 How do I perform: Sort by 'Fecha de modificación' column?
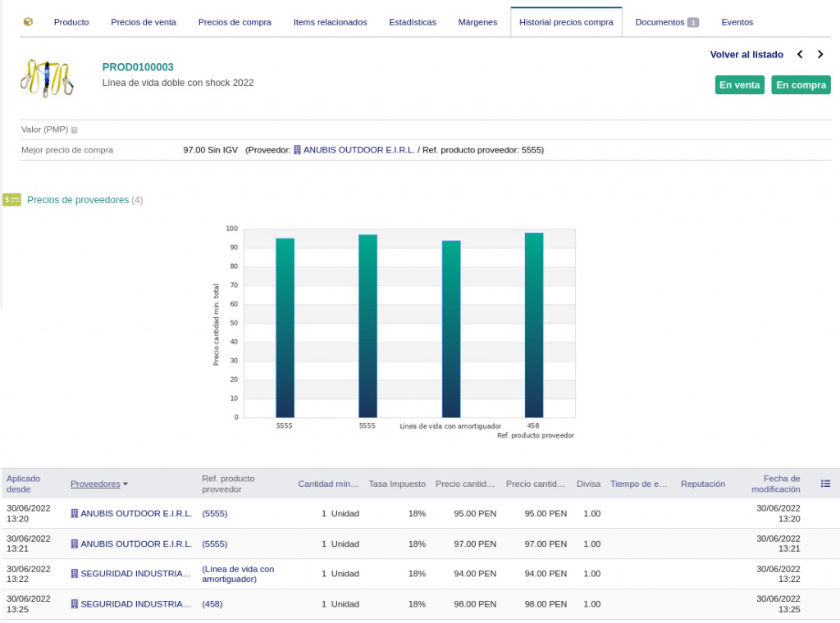click(776, 484)
